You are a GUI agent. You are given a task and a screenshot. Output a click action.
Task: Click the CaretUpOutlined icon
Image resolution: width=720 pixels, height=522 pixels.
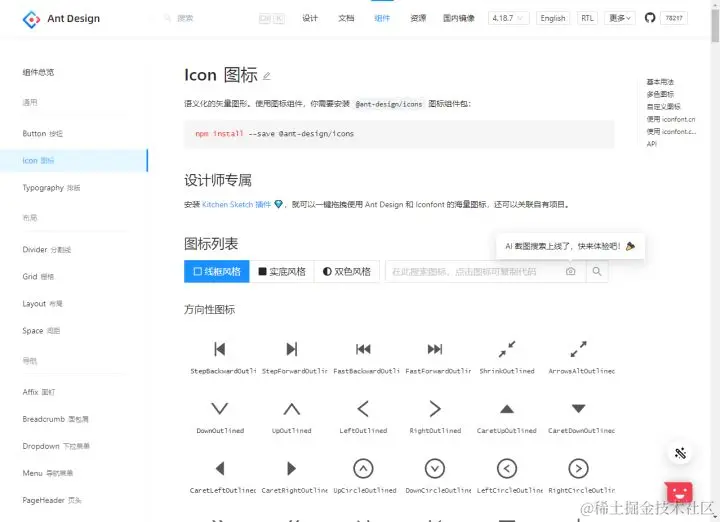(x=507, y=409)
